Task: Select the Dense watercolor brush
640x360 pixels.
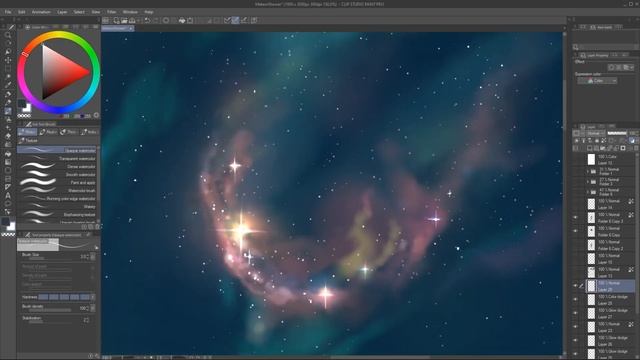Action: 57,166
